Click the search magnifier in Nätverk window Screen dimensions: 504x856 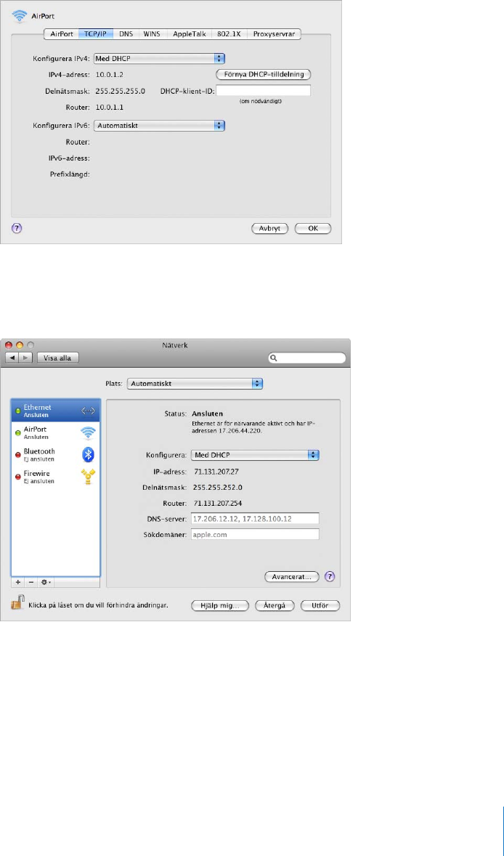pos(275,358)
